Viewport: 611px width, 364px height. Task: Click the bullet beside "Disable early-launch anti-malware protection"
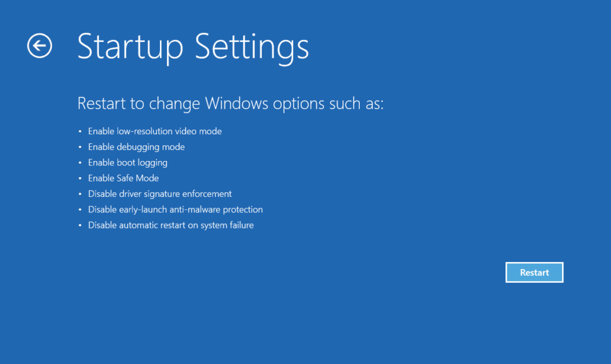[x=80, y=209]
